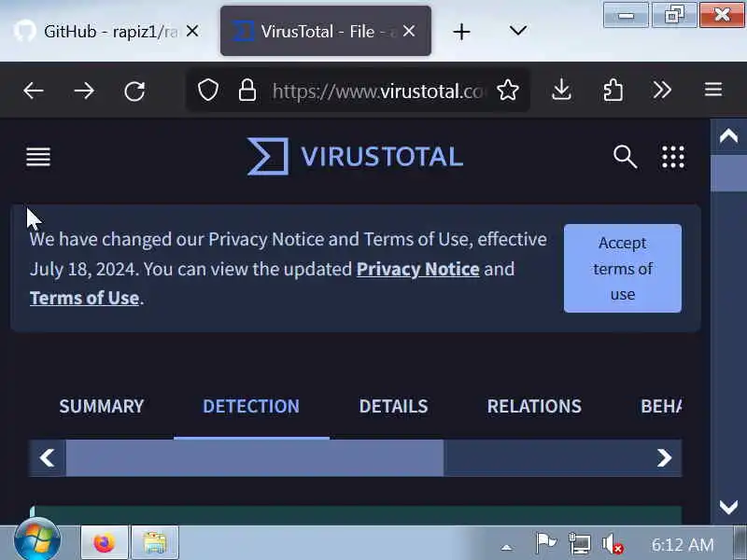Bookmark this page with the star icon
The height and width of the screenshot is (560, 747).
[x=507, y=90]
